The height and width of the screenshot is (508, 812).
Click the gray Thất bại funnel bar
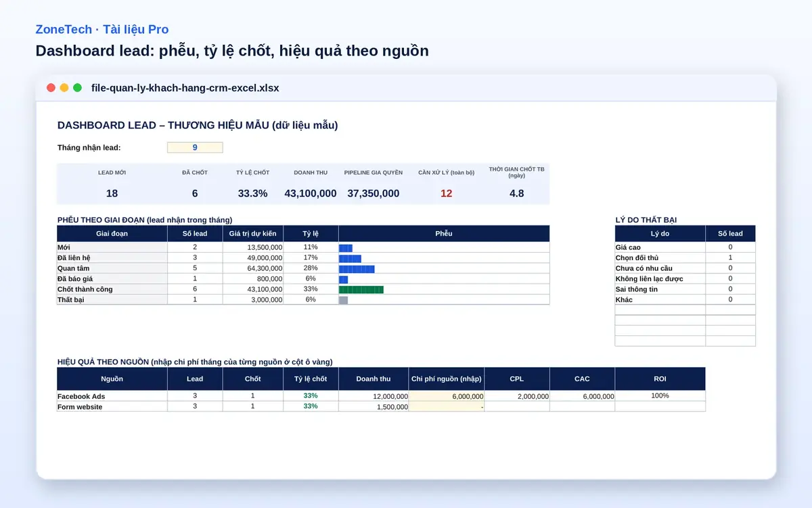coord(343,300)
